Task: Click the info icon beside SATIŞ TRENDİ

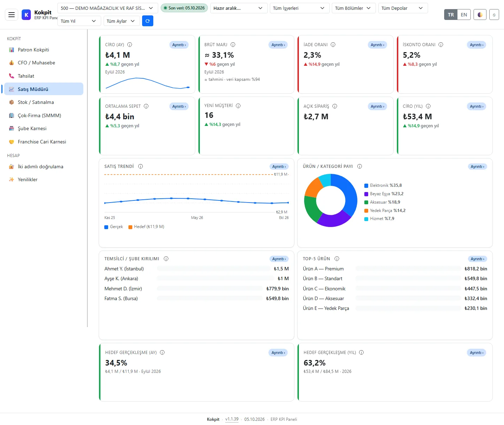Action: click(x=141, y=167)
